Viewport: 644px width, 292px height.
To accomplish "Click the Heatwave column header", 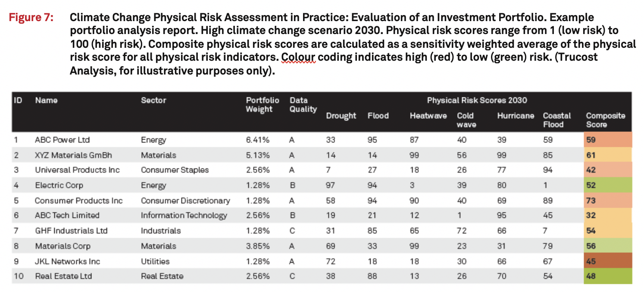I will (x=428, y=115).
